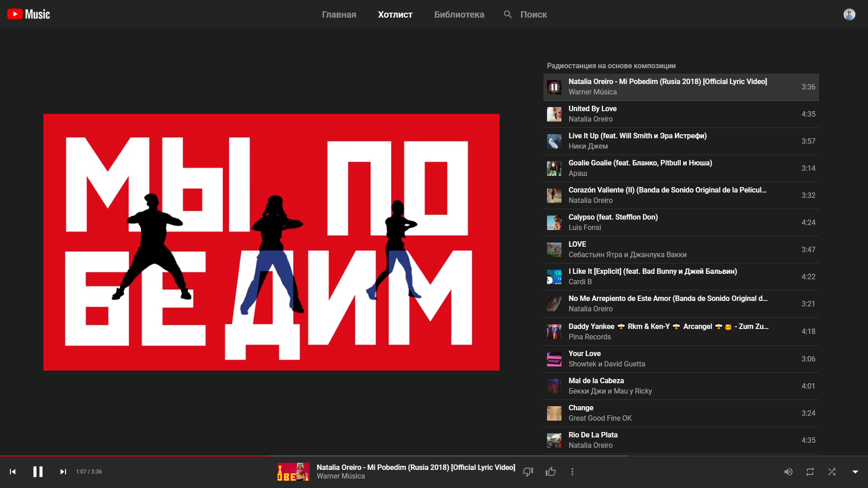Click the search magnifier icon
The width and height of the screenshot is (868, 488).
coord(508,14)
